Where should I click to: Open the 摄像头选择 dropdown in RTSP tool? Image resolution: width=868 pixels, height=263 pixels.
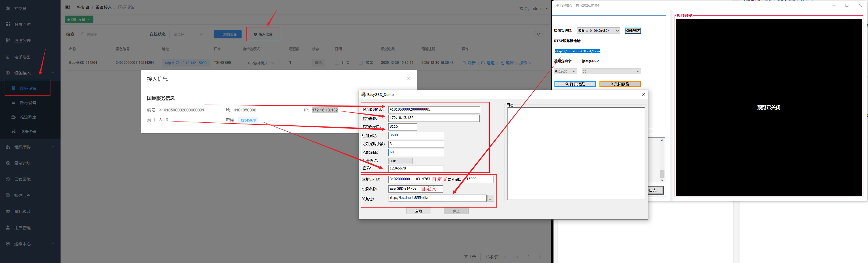[x=598, y=31]
